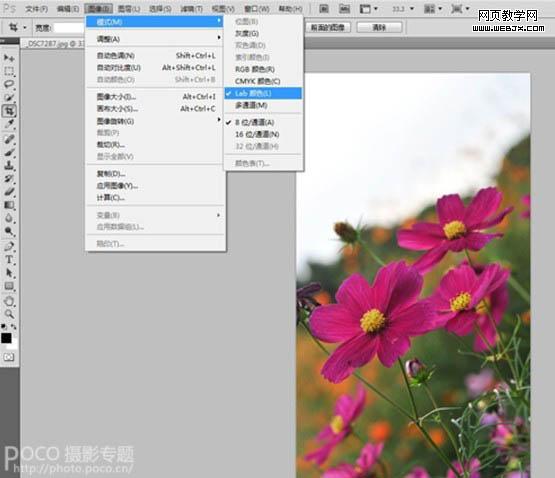555x478 pixels.
Task: Select the Clone Stamp tool
Action: click(x=9, y=165)
